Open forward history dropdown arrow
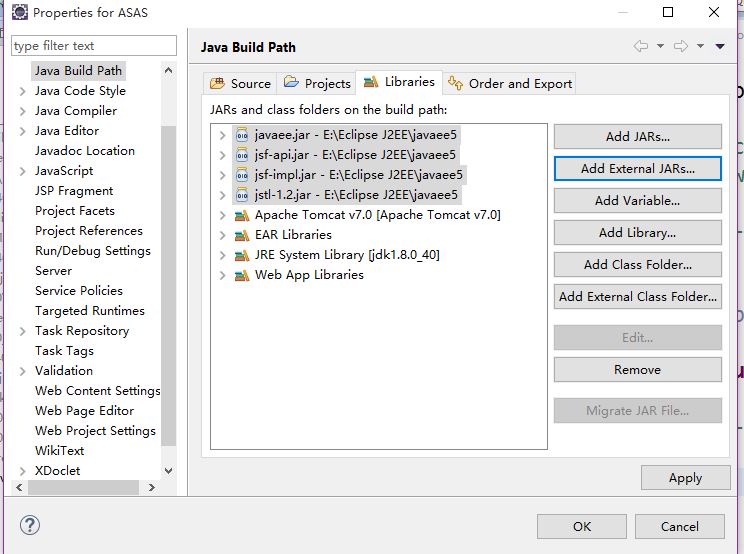 coord(700,46)
